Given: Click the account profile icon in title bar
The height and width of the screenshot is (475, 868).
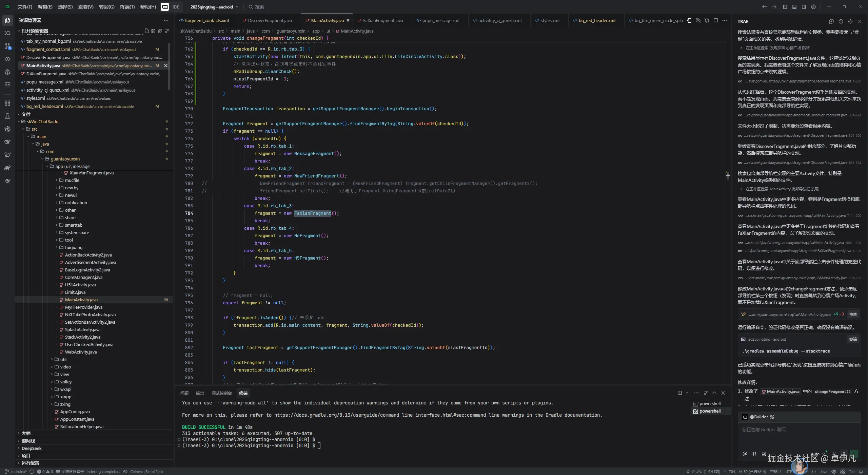Looking at the screenshot, I should (813, 7).
